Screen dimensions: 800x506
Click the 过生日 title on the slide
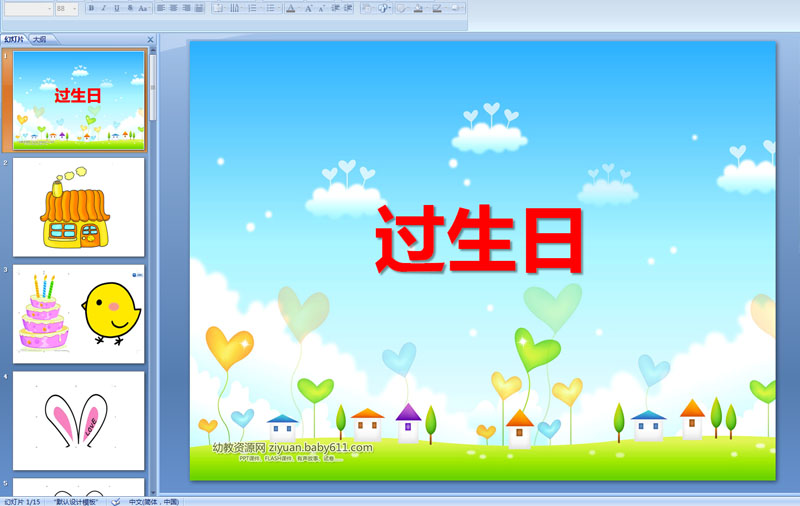pyautogui.click(x=480, y=239)
